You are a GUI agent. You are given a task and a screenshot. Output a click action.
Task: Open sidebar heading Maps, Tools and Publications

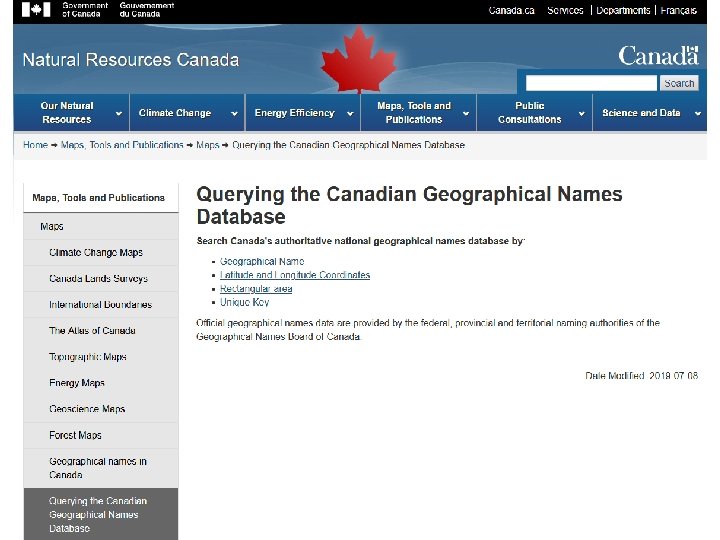tap(101, 198)
